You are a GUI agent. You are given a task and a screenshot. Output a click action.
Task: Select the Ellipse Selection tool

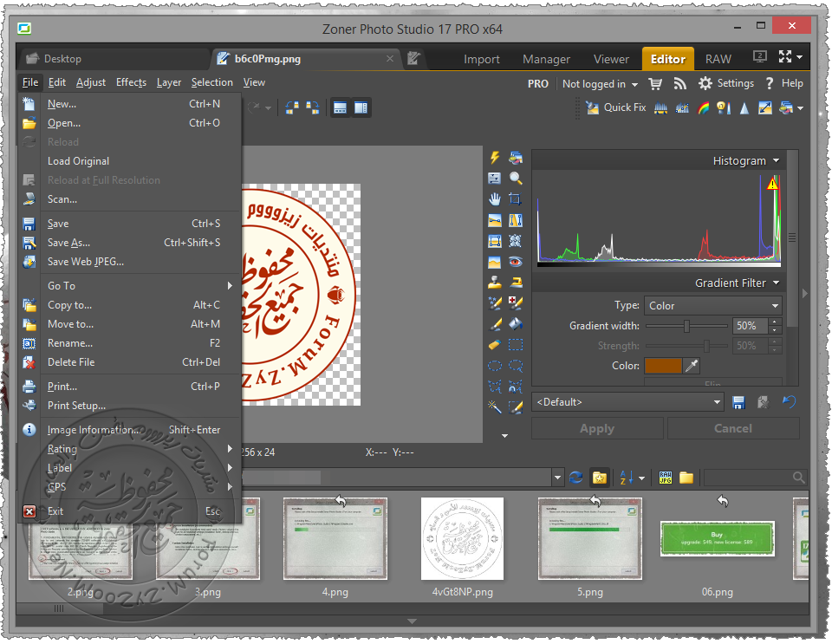tap(495, 366)
